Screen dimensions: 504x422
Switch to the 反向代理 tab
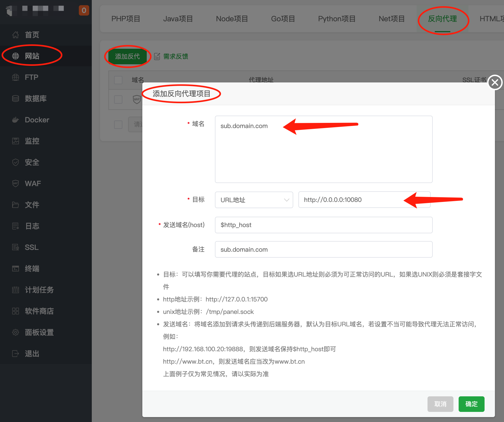point(443,19)
